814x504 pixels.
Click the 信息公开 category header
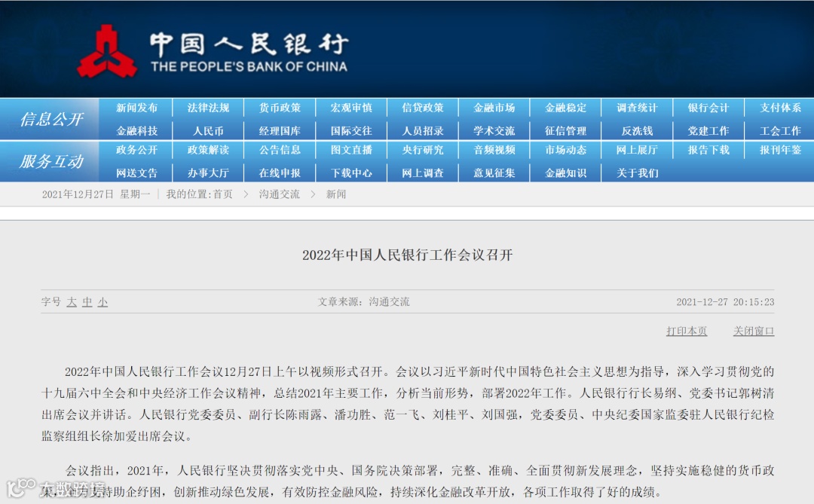[x=51, y=119]
